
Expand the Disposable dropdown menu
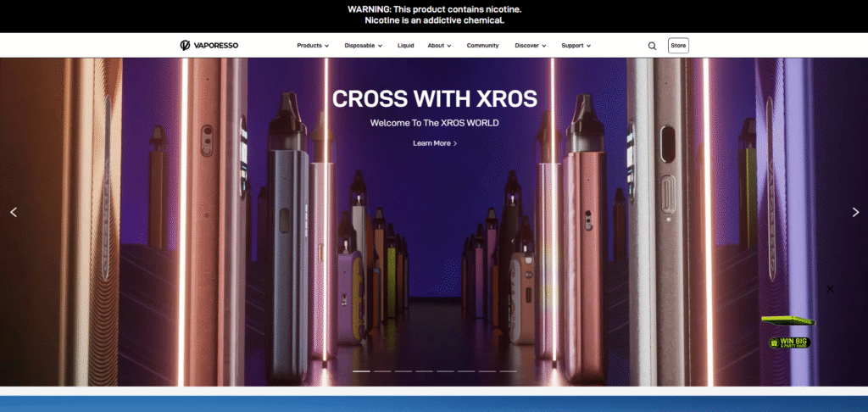tap(363, 46)
